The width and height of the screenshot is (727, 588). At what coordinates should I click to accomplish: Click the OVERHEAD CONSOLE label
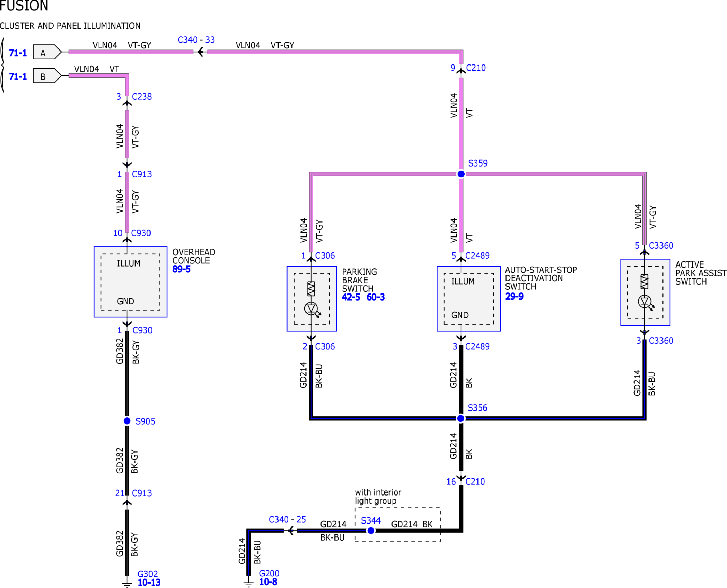pyautogui.click(x=194, y=257)
